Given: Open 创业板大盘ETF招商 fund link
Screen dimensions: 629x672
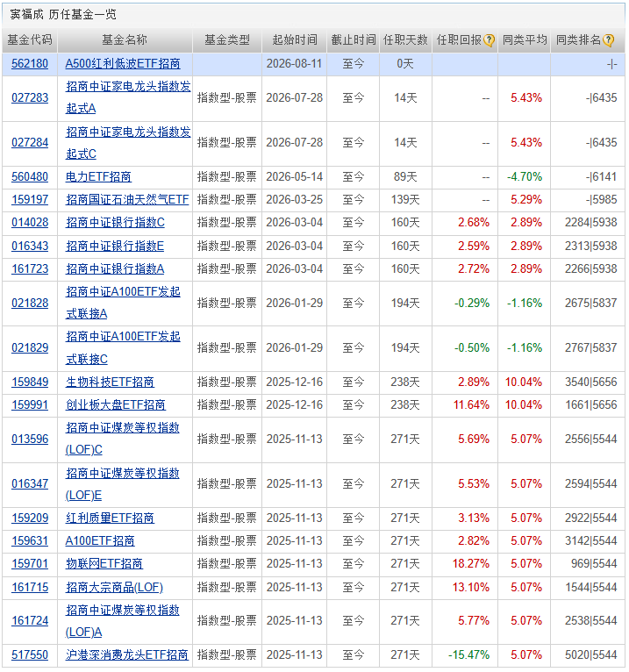Looking at the screenshot, I should pos(115,405).
